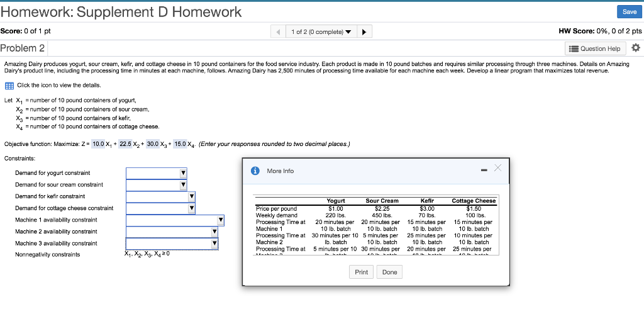Image resolution: width=644 pixels, height=309 pixels.
Task: Click the Nonnegativity constraints label
Action: click(x=48, y=255)
